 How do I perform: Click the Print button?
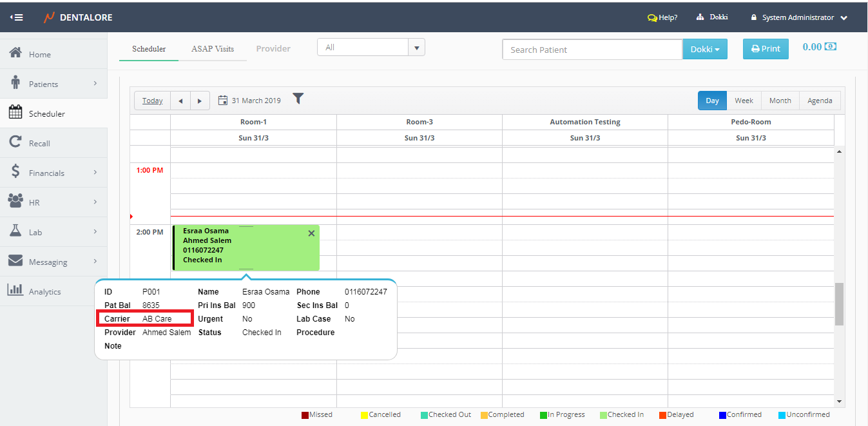point(766,49)
